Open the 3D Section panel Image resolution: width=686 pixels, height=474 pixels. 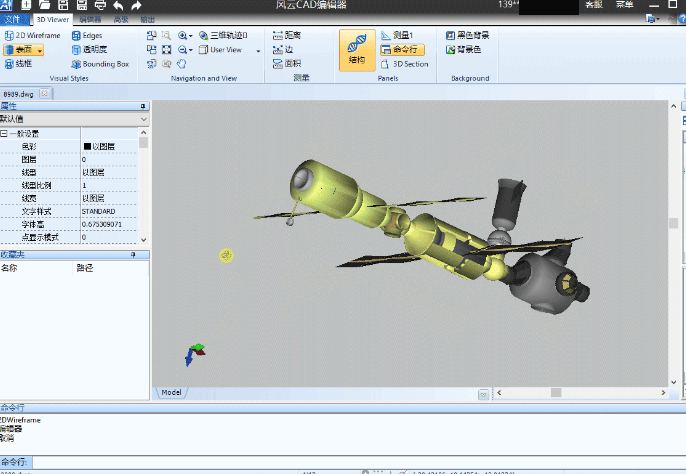click(404, 64)
